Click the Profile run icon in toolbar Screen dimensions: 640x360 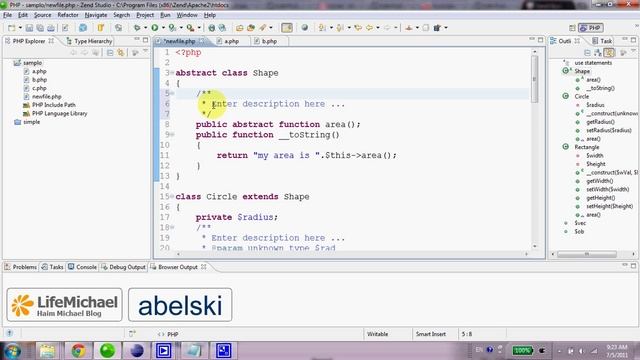[172, 28]
